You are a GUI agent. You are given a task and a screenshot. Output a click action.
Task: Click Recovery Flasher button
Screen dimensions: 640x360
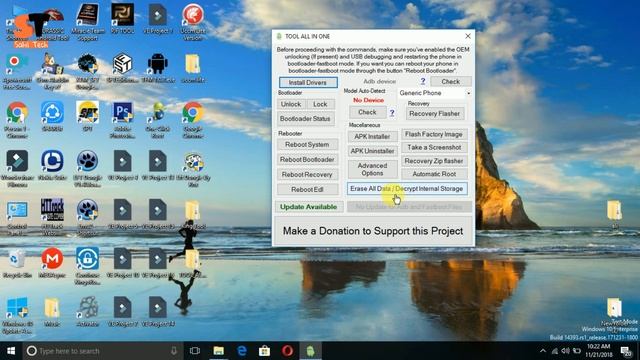[x=434, y=113]
